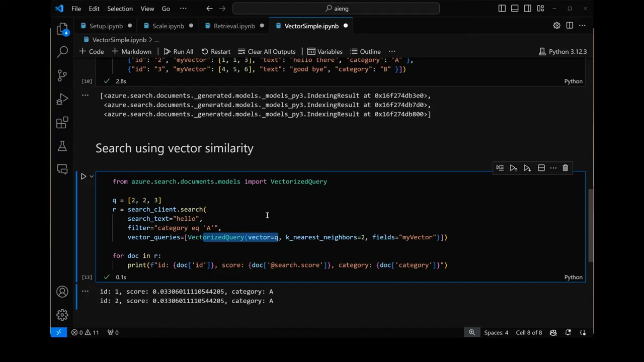
Task: Add a new Code cell
Action: 92,51
